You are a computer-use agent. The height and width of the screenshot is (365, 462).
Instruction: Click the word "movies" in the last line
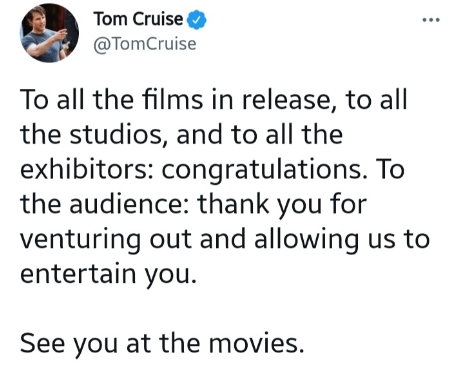(254, 344)
